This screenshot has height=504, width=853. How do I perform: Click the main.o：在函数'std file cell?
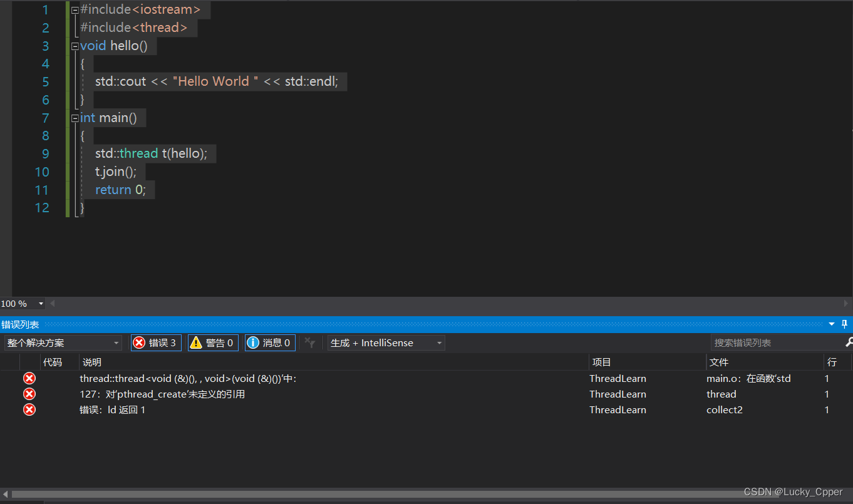(x=748, y=378)
